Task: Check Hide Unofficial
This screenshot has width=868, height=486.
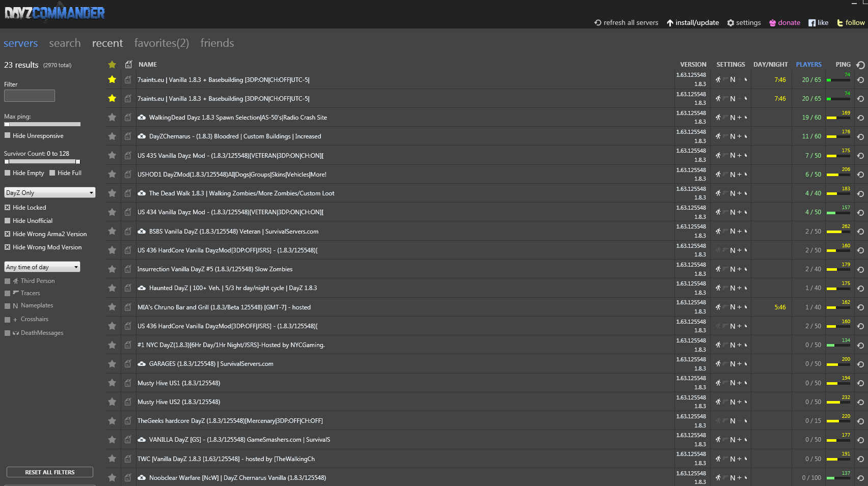Action: (7, 221)
